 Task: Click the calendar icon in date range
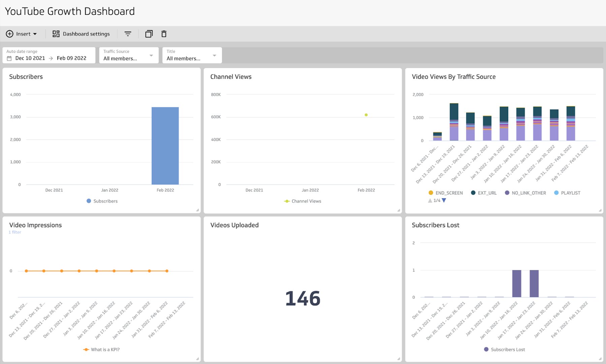[9, 58]
